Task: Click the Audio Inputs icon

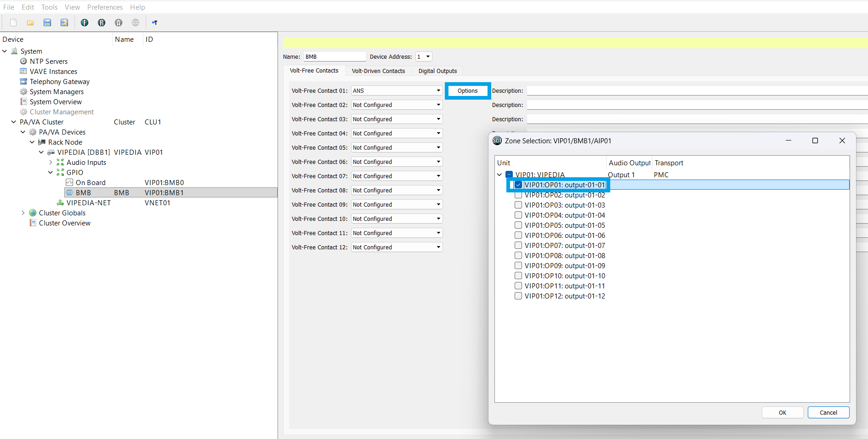Action: (x=60, y=162)
